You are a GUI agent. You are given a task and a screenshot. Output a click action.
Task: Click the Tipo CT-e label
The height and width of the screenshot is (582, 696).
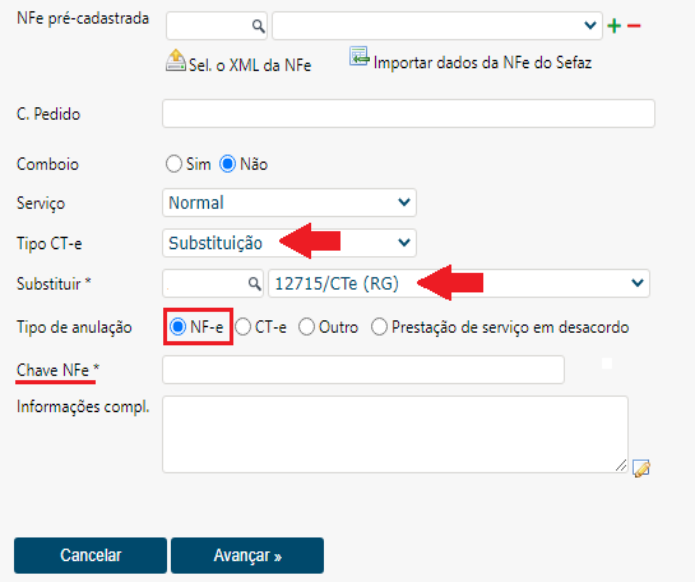[x=49, y=243]
